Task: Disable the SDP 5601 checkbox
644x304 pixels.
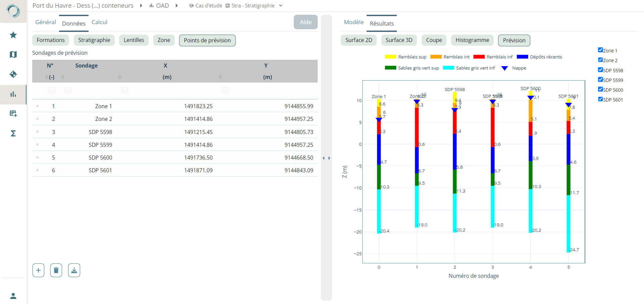Action: pyautogui.click(x=600, y=99)
